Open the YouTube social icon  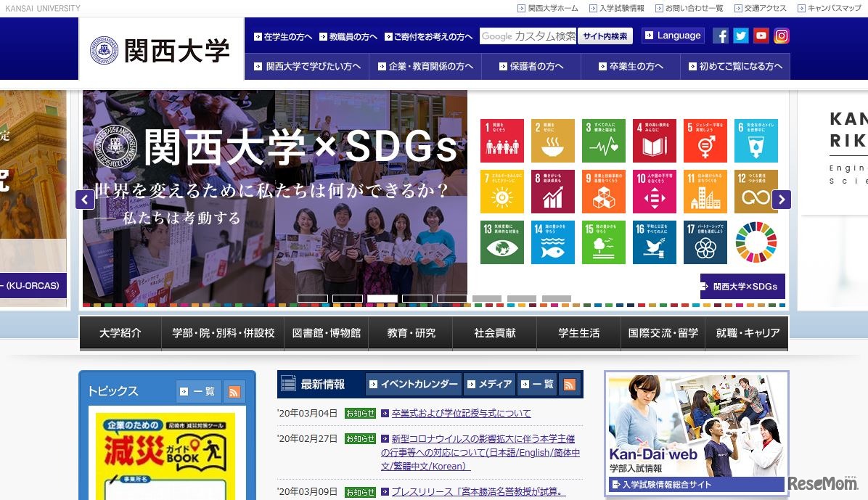coord(761,36)
